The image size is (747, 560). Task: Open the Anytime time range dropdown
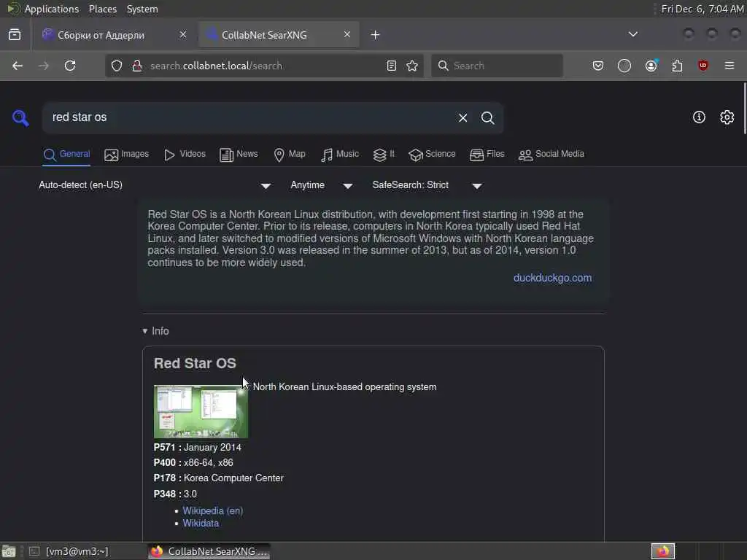tap(322, 185)
